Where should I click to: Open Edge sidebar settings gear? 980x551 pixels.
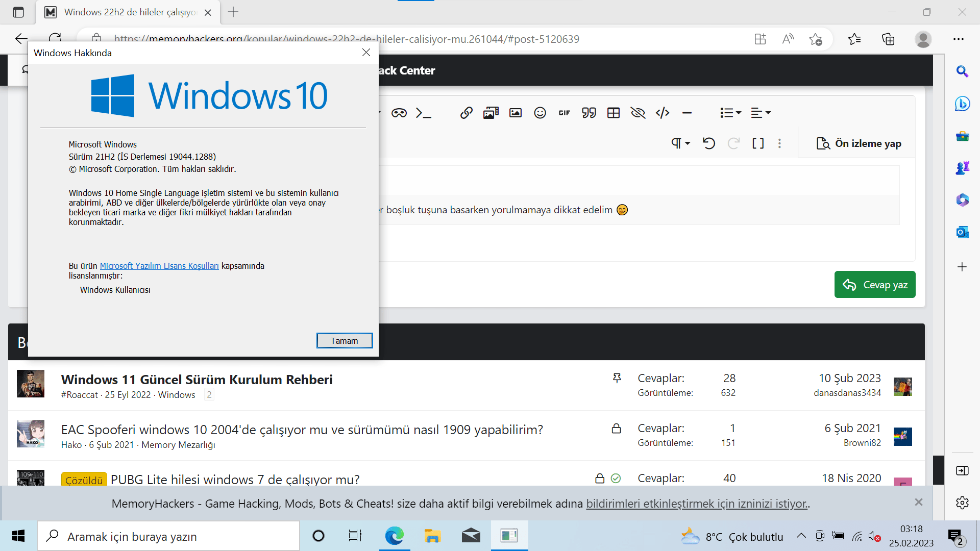(962, 503)
